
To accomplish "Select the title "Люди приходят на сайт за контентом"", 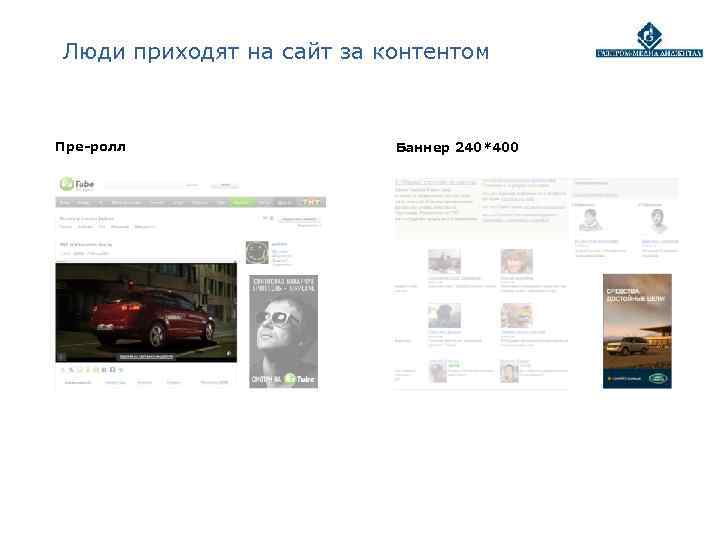I will pos(276,51).
